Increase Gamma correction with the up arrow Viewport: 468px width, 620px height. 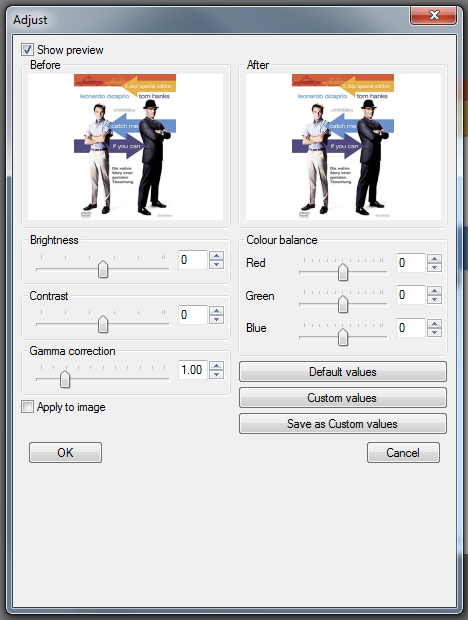216,365
